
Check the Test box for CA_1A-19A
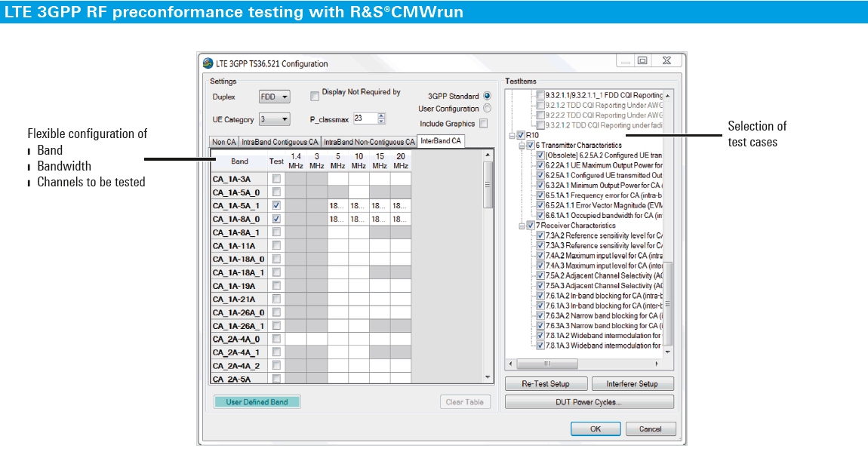pos(276,285)
